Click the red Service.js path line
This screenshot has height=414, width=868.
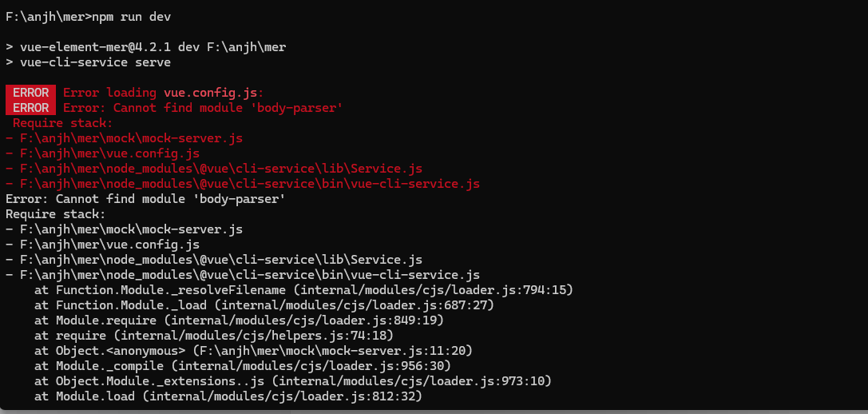tap(214, 169)
